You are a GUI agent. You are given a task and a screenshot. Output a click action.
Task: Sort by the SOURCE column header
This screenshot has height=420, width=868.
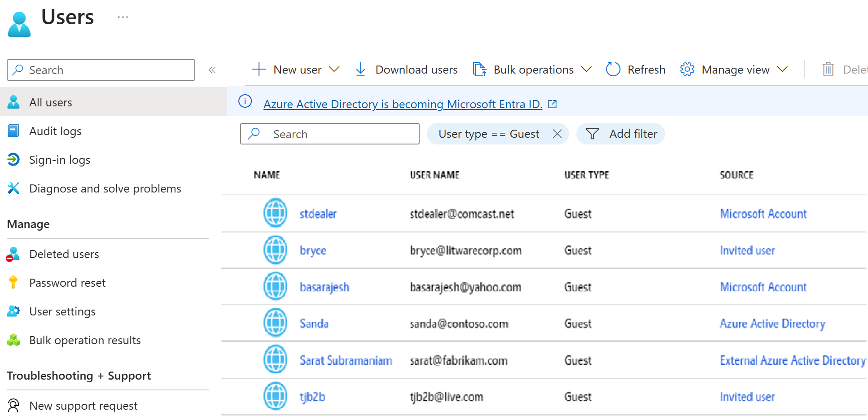736,175
